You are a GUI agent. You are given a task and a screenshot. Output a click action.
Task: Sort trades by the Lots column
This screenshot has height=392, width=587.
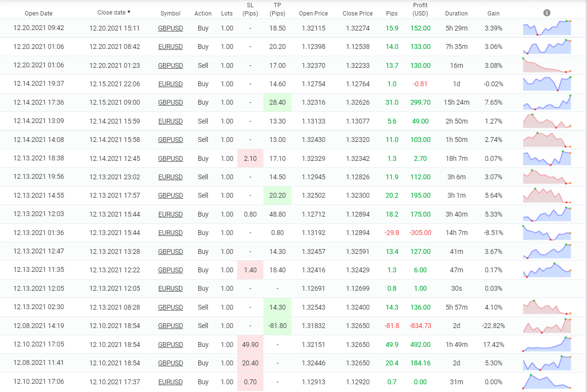click(227, 13)
